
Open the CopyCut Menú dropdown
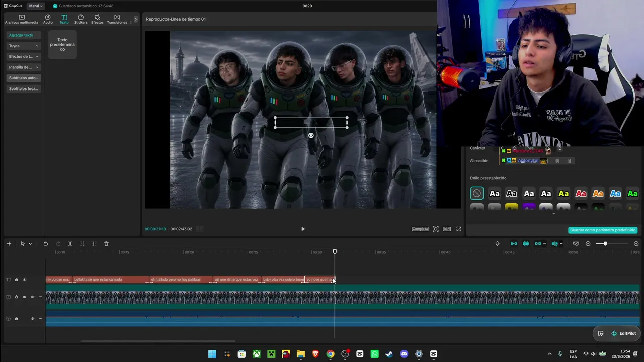pos(35,6)
